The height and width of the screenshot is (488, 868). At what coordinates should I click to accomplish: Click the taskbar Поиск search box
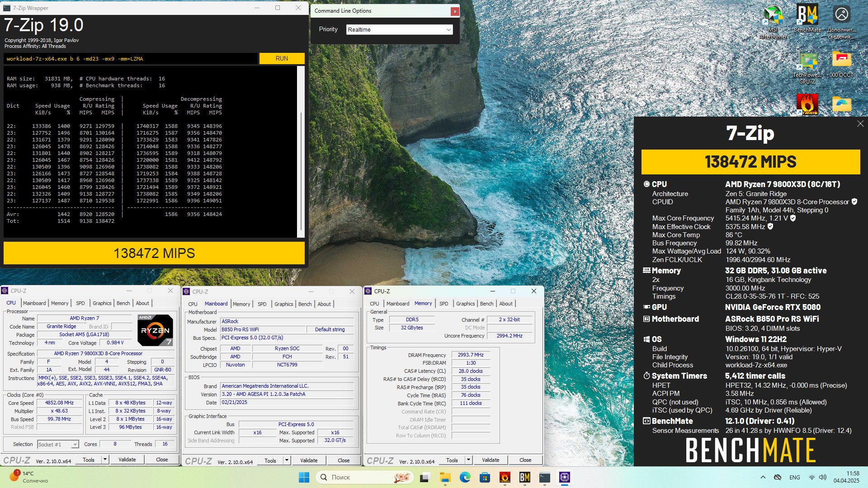click(365, 477)
